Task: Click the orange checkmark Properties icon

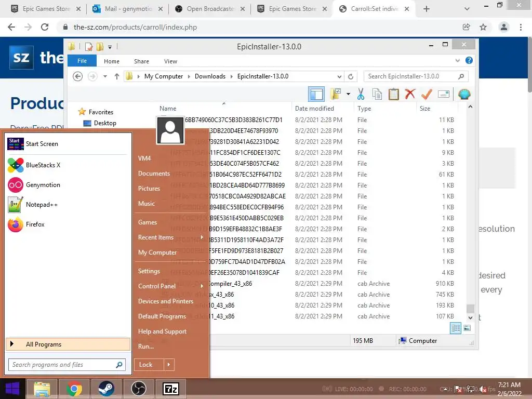Action: [427, 94]
